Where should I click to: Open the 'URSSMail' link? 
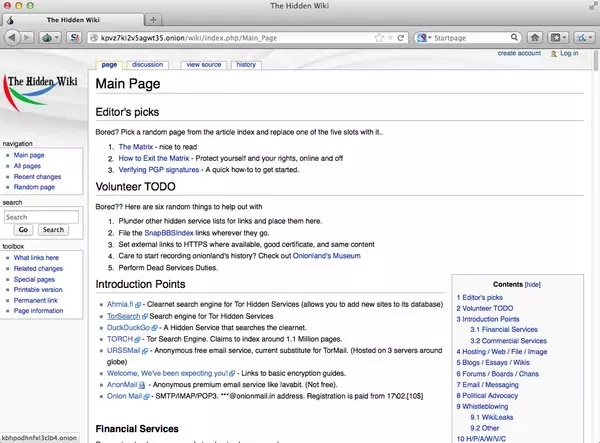[124, 350]
